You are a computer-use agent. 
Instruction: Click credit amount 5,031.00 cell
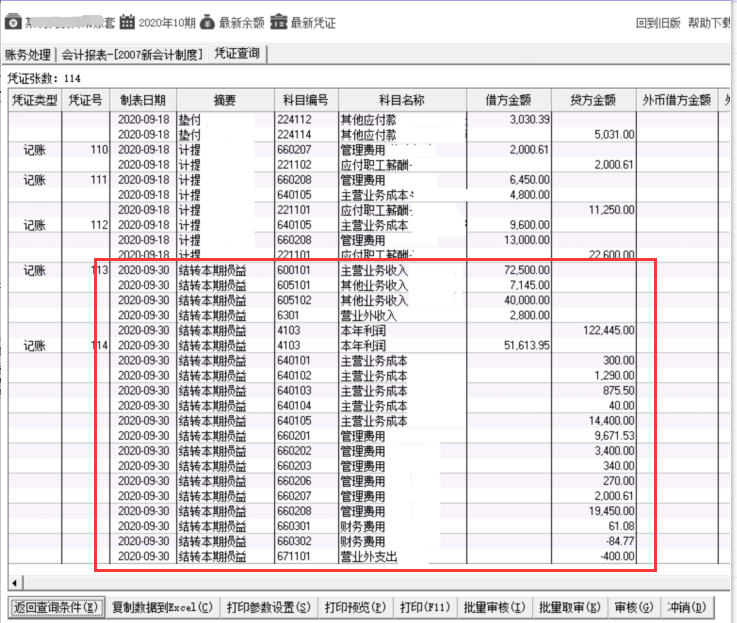[x=593, y=134]
